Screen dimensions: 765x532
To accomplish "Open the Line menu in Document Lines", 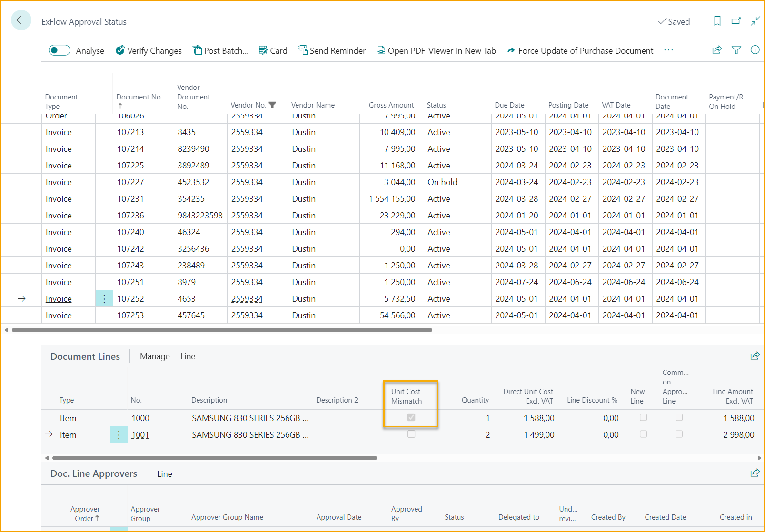I will [x=188, y=356].
